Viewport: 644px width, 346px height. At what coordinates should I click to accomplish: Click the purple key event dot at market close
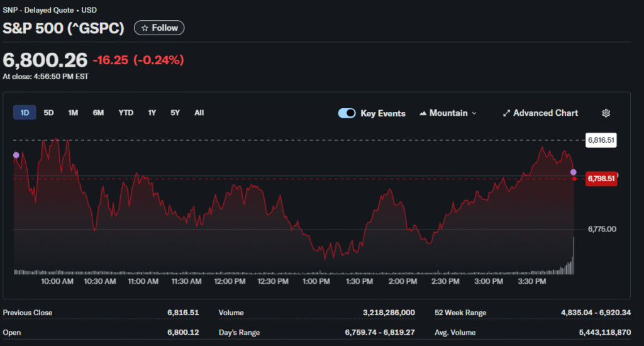pos(573,172)
